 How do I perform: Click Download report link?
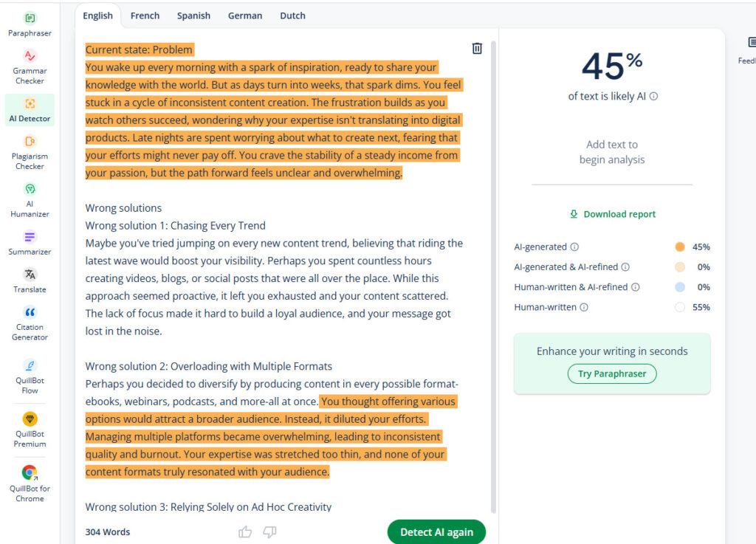coord(612,214)
